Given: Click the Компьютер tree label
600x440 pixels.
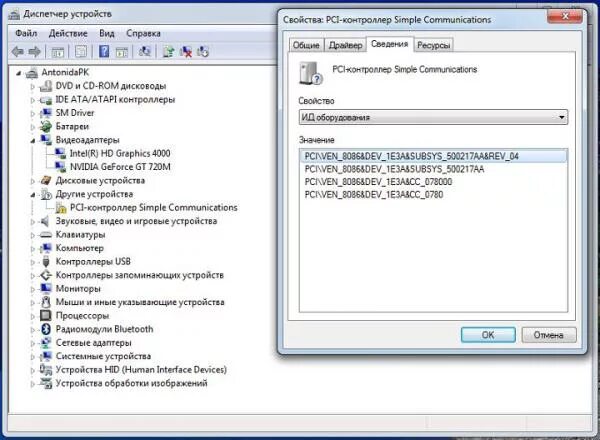Looking at the screenshot, I should [x=80, y=248].
